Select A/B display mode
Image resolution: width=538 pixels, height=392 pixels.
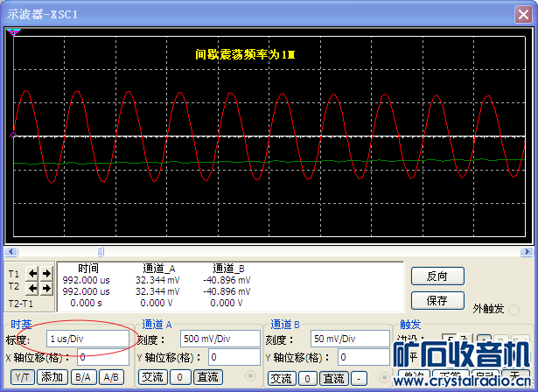tap(110, 377)
